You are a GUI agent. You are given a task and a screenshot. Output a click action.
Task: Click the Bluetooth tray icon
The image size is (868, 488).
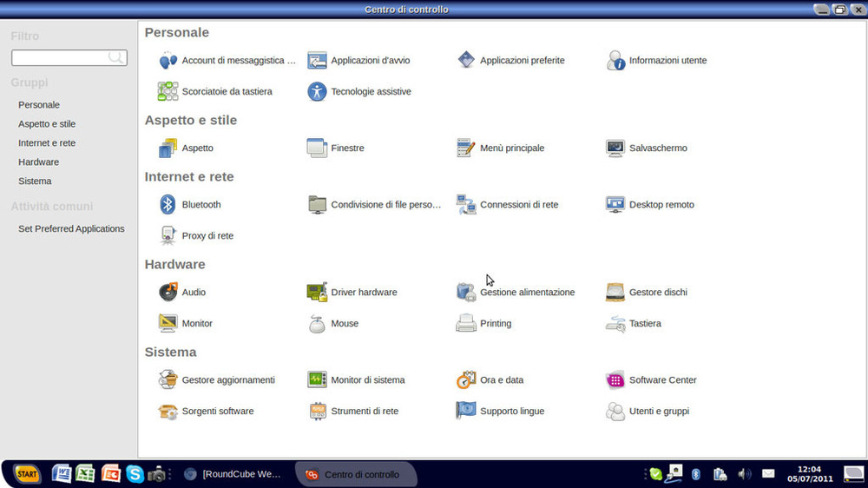696,474
